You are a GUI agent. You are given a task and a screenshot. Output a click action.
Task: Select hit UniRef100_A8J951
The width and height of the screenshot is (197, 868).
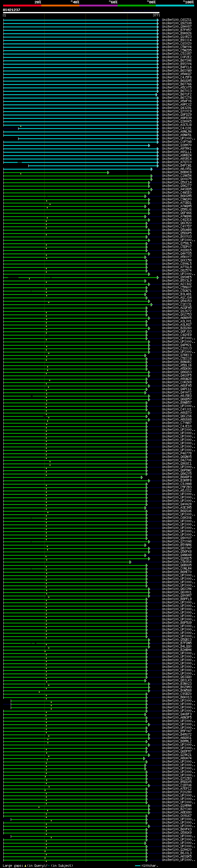click(176, 169)
